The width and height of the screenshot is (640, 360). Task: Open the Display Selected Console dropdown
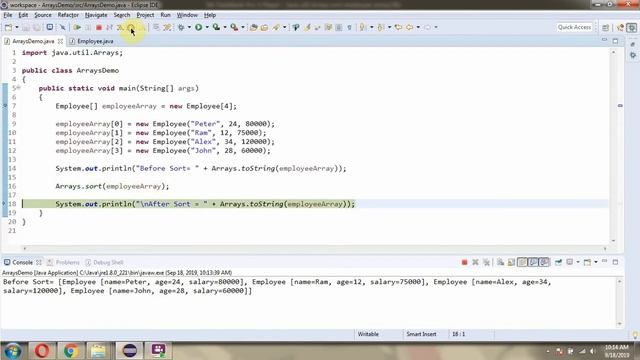click(578, 262)
